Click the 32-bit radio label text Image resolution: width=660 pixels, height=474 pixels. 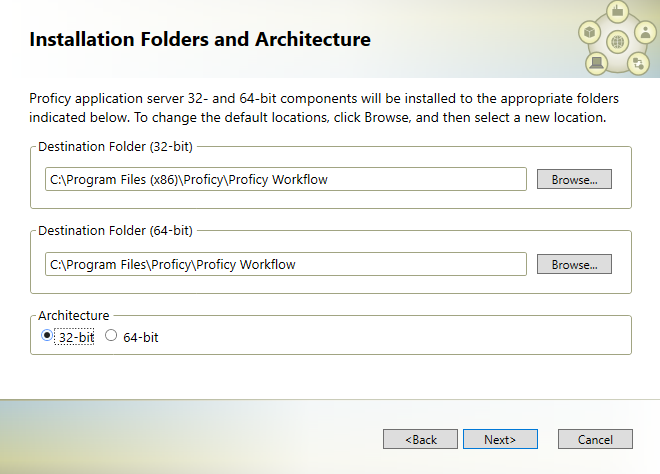coord(76,338)
